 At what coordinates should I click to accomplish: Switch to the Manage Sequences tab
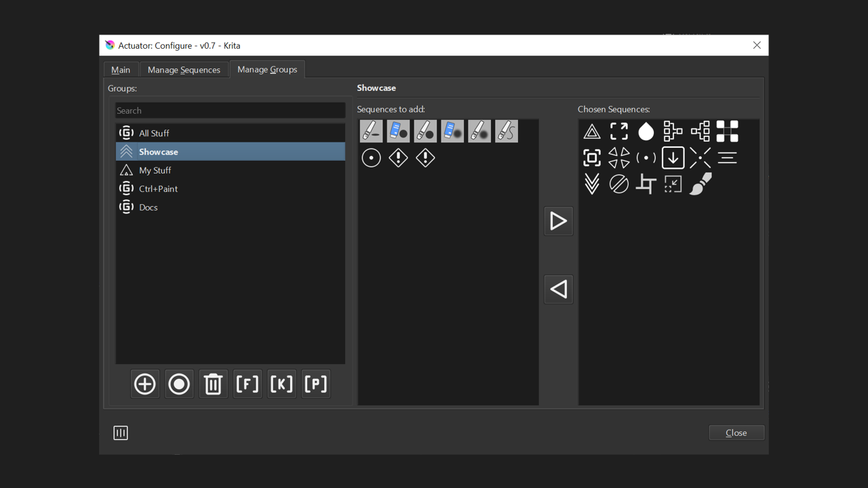184,69
